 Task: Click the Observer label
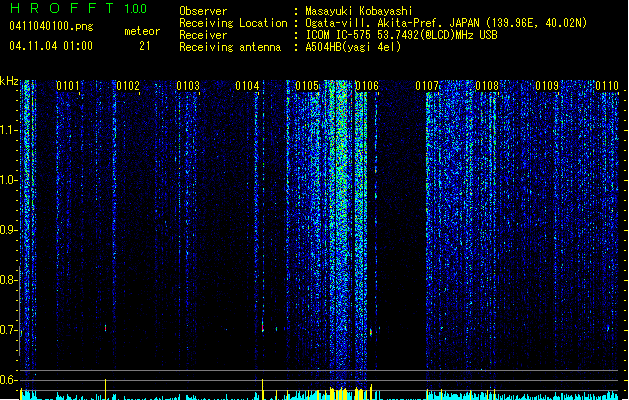click(203, 11)
